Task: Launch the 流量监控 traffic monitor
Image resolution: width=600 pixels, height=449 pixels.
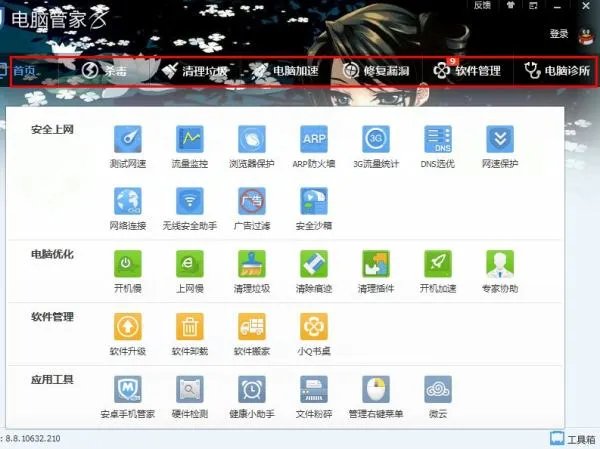Action: (189, 139)
